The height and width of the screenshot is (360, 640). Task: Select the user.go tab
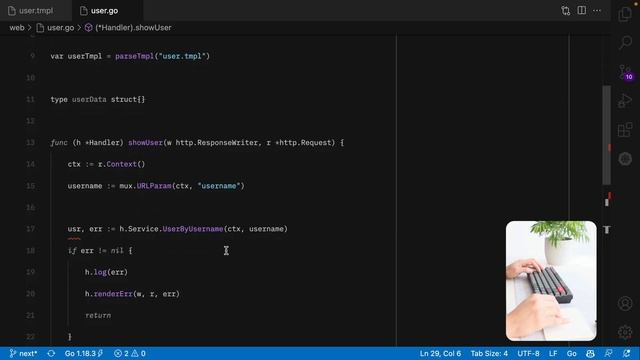click(x=104, y=11)
